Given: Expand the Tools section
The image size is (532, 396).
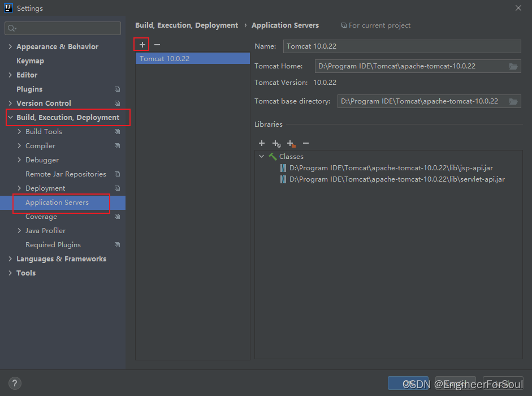Looking at the screenshot, I should pyautogui.click(x=10, y=273).
